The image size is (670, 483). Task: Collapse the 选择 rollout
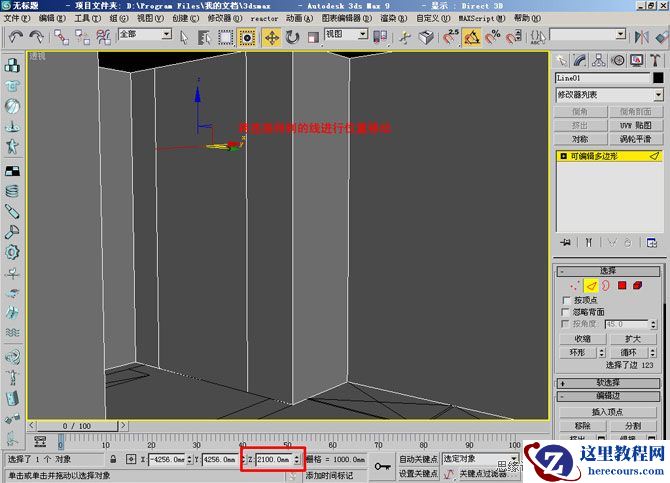pos(608,271)
